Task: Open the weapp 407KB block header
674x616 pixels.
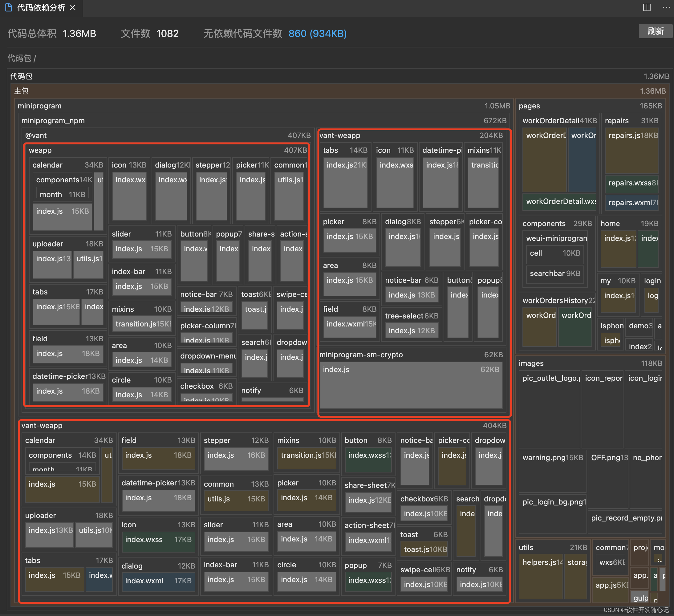Action: click(x=168, y=150)
